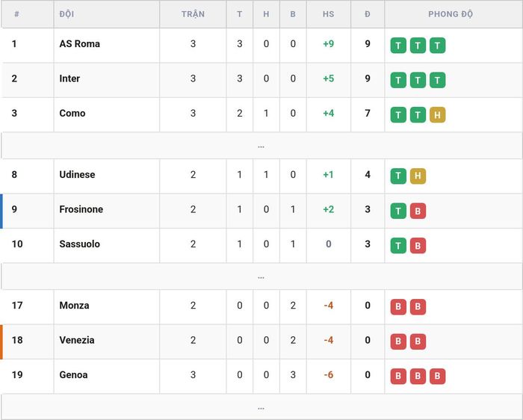Click Monza's second red B form badge
Screen dimensions: 523x420
click(418, 307)
